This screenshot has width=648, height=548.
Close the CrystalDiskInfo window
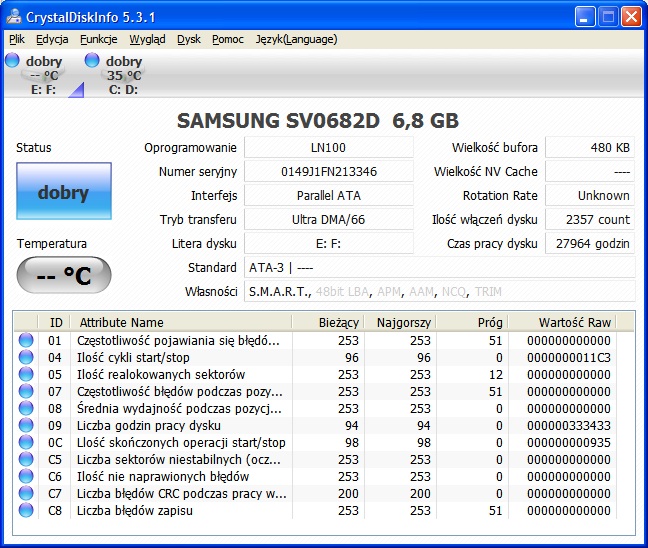pos(631,17)
